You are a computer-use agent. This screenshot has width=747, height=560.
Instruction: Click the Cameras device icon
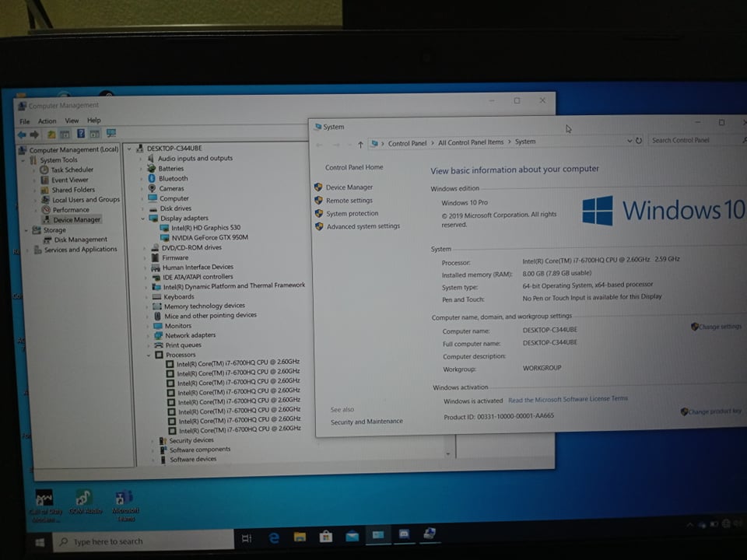click(x=152, y=188)
